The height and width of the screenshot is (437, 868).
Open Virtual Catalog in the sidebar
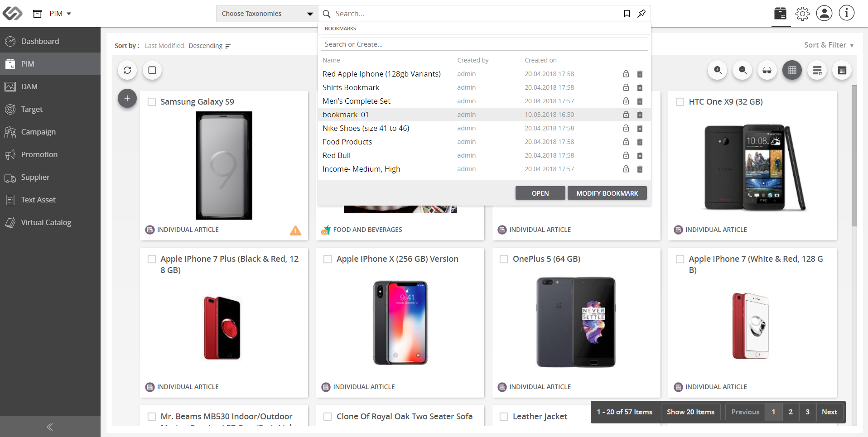pyautogui.click(x=50, y=222)
